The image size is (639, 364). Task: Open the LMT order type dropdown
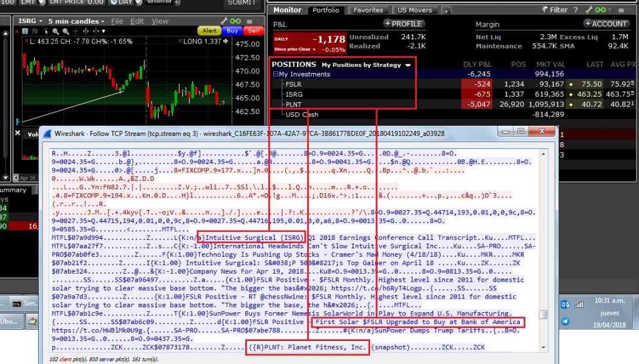tap(41, 2)
